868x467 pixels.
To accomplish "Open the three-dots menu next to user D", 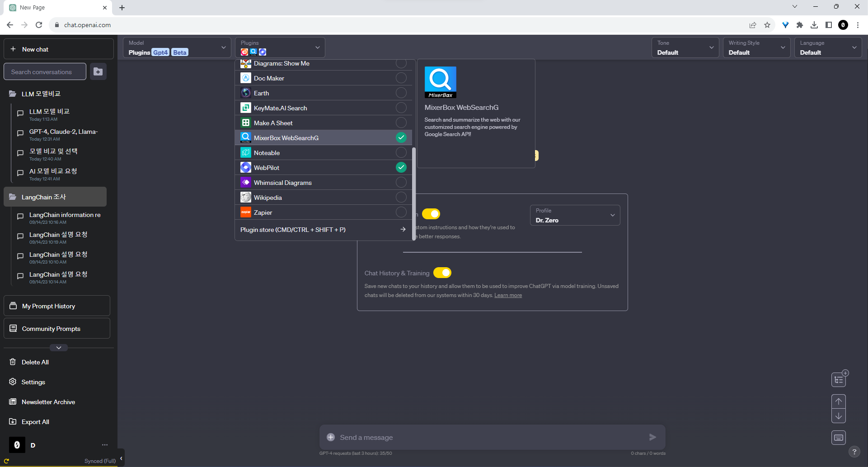I will (105, 445).
